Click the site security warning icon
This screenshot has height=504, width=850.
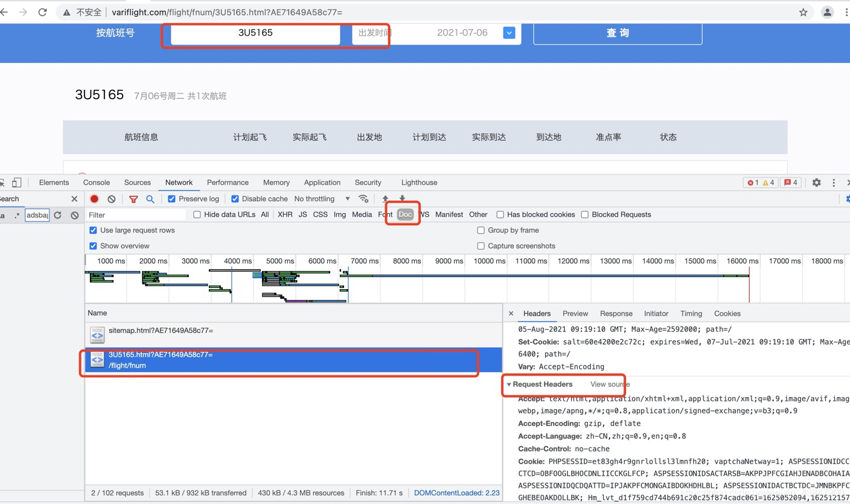(66, 12)
